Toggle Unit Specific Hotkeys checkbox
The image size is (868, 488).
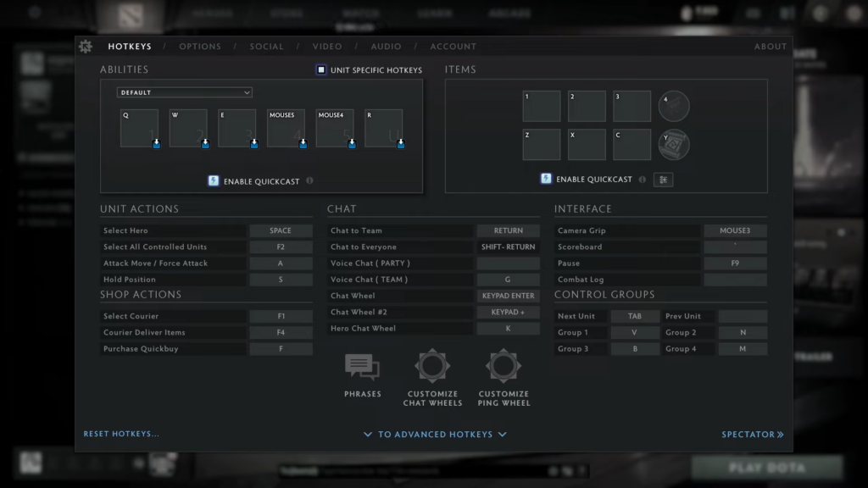point(321,69)
